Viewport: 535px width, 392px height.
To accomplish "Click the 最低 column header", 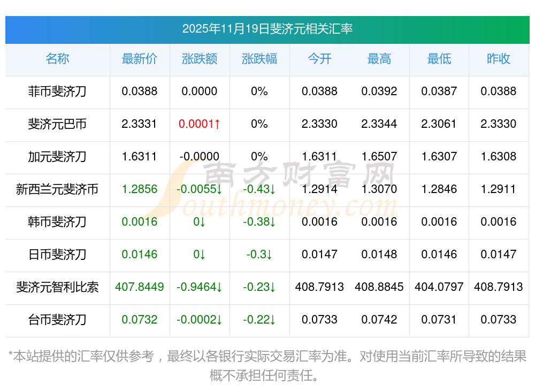I will coord(439,59).
